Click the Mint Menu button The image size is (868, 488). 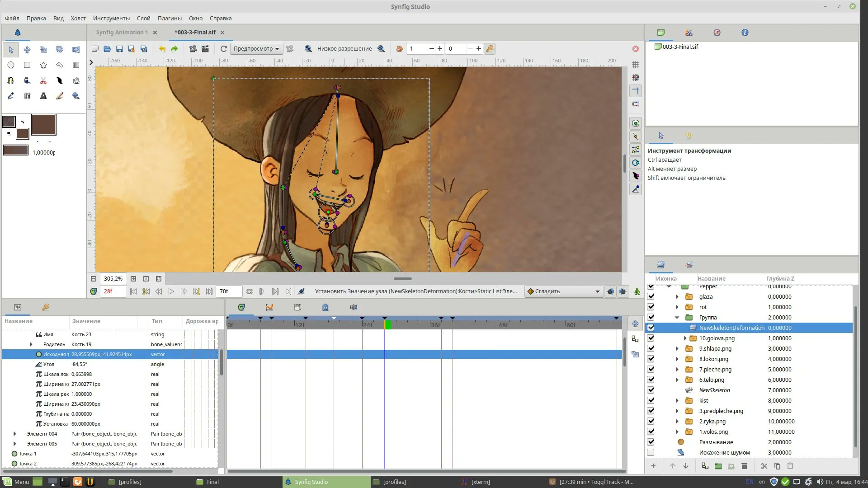point(16,482)
